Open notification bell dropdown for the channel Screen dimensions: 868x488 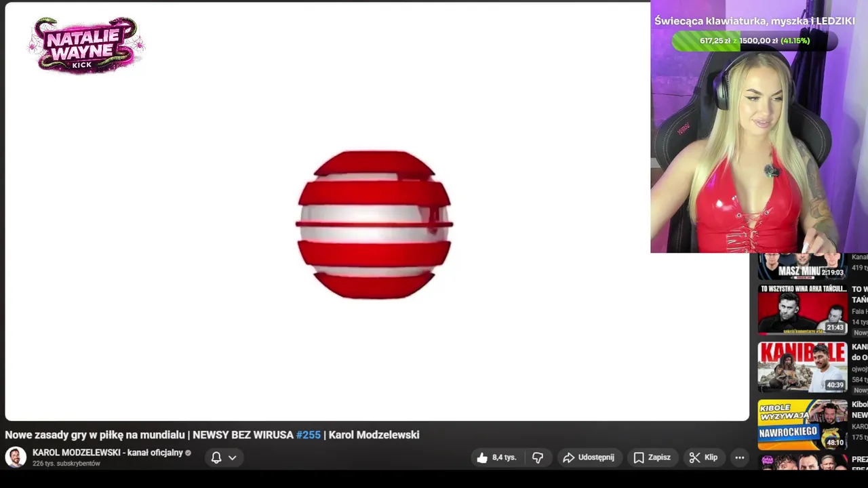224,457
